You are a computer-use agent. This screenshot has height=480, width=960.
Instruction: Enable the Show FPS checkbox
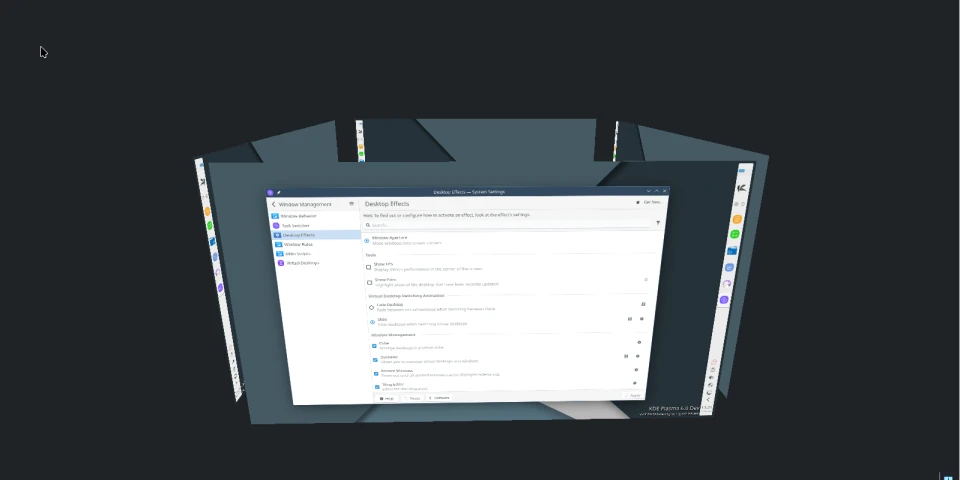pos(369,267)
